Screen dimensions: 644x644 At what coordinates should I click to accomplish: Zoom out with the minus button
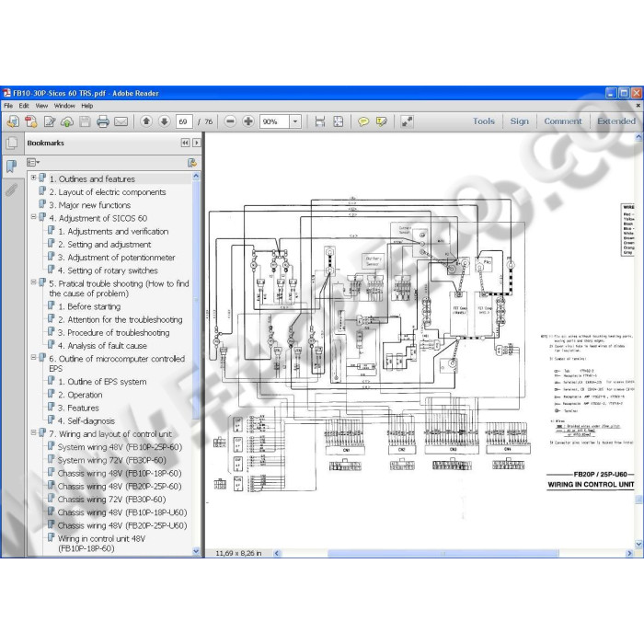click(x=230, y=121)
